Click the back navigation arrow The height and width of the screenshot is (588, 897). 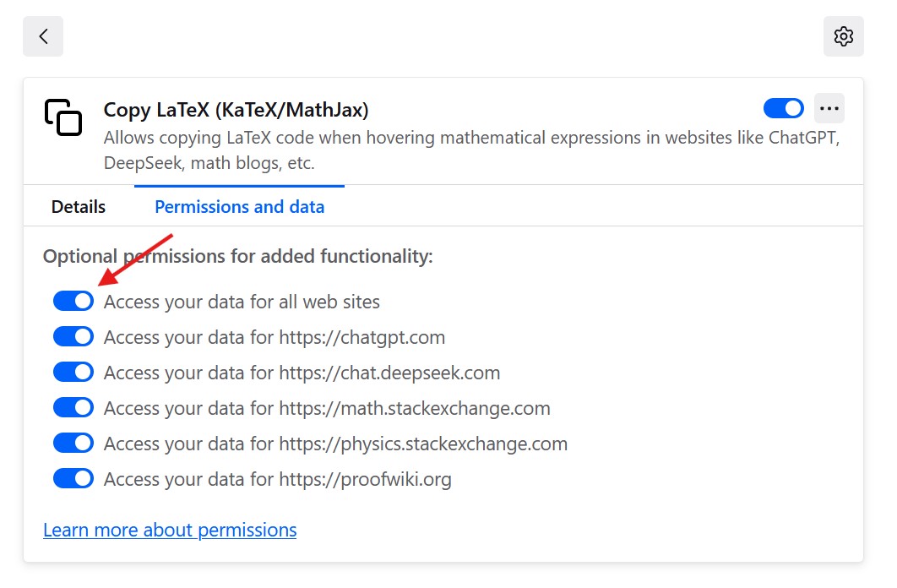[42, 36]
